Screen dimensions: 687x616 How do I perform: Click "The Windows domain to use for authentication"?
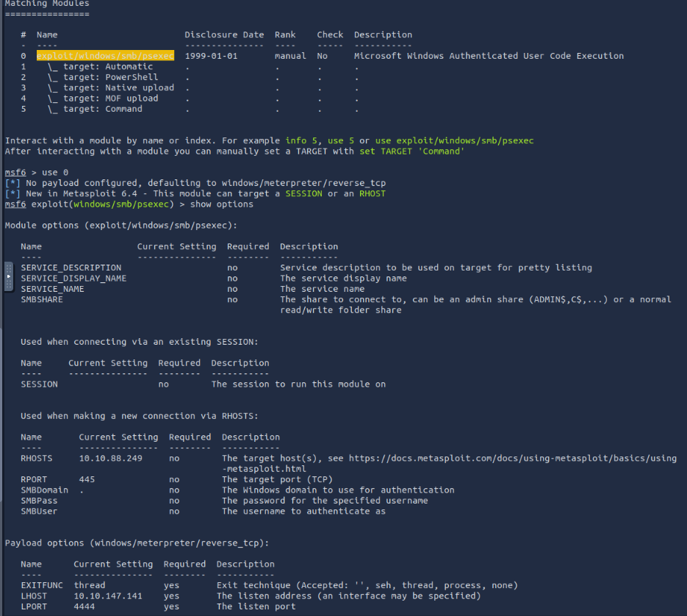338,490
